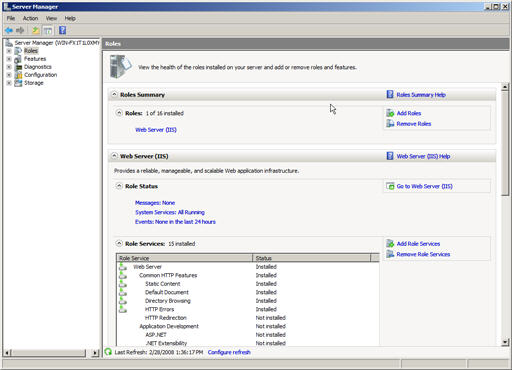Select the Application Development row text
This screenshot has width=512, height=370.
coord(169,326)
